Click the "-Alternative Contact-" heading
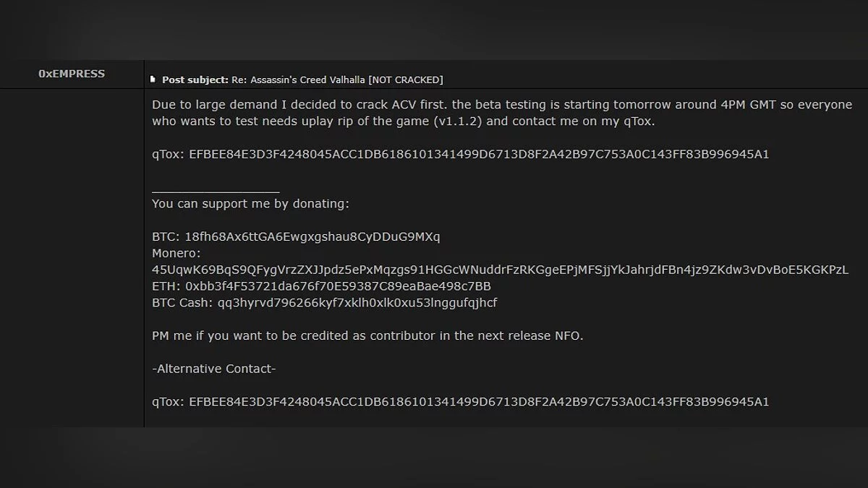 point(214,369)
